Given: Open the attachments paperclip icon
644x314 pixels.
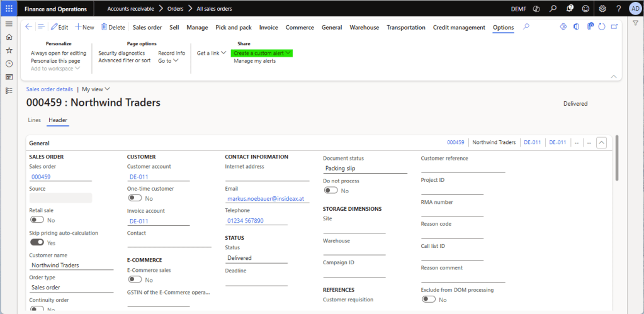Looking at the screenshot, I should point(590,26).
